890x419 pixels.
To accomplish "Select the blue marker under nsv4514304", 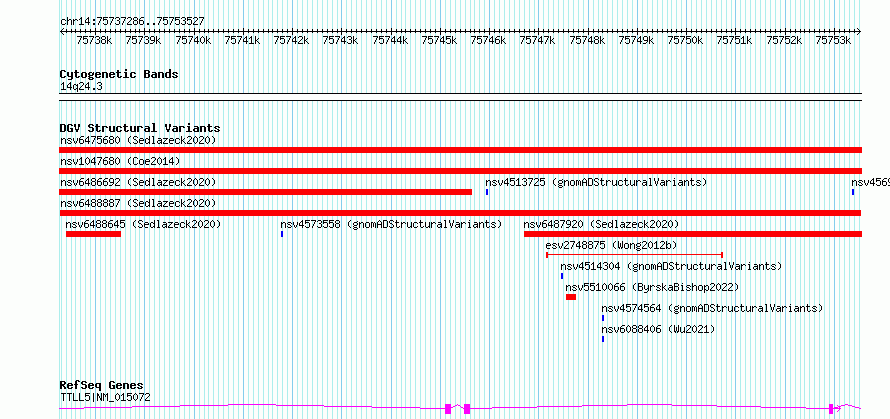I will coord(562,276).
